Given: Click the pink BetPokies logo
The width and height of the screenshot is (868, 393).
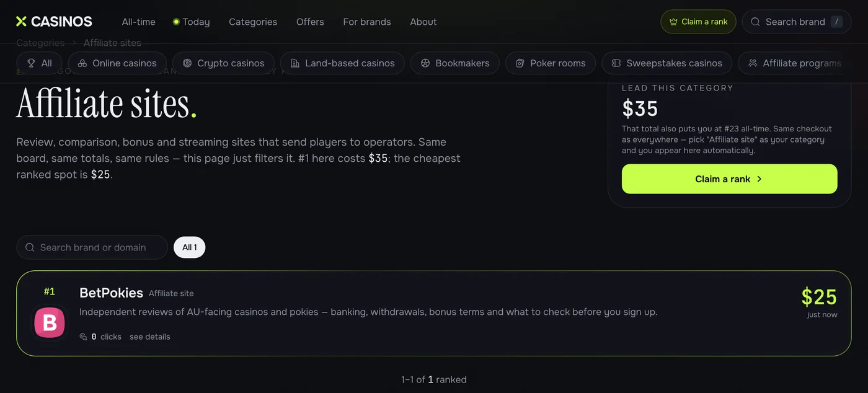Looking at the screenshot, I should (x=50, y=322).
